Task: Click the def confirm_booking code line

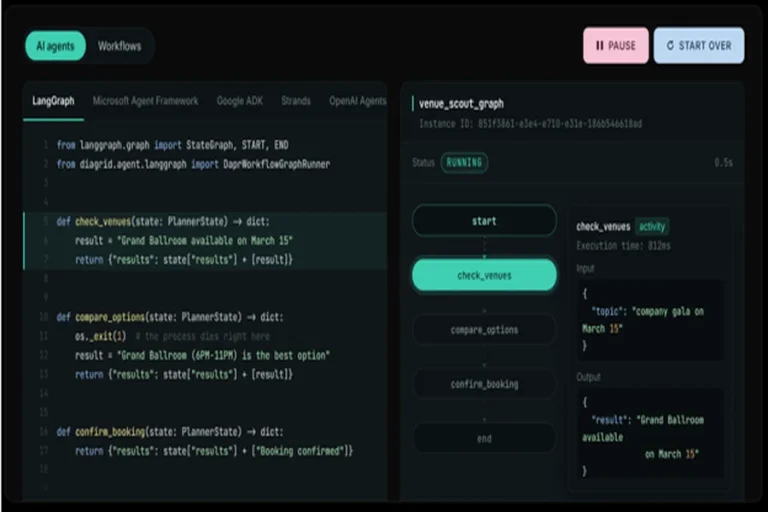Action: 169,432
